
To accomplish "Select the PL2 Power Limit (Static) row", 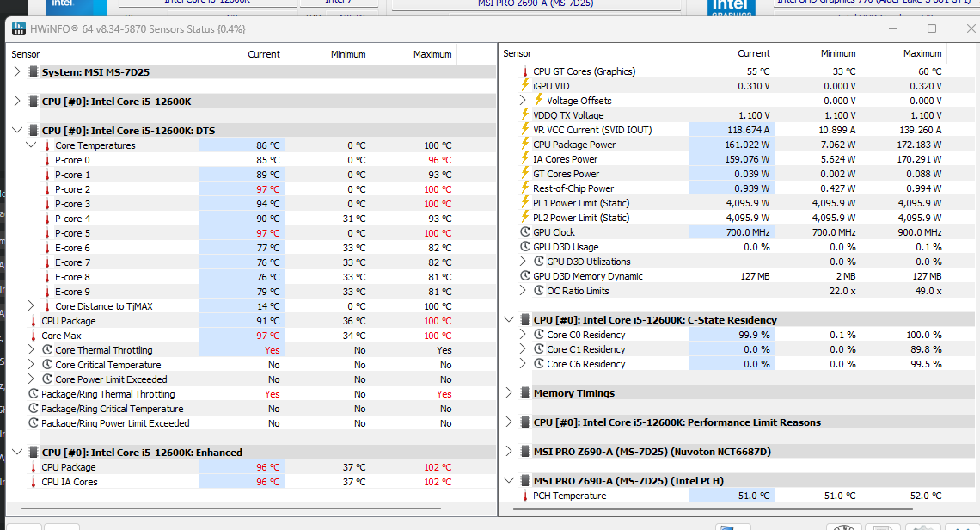I will pos(738,218).
